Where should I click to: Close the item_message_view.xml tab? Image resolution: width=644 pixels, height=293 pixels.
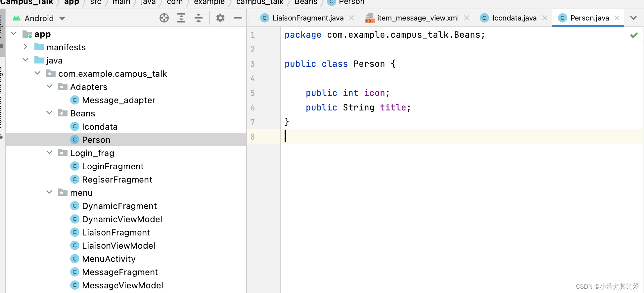point(467,18)
